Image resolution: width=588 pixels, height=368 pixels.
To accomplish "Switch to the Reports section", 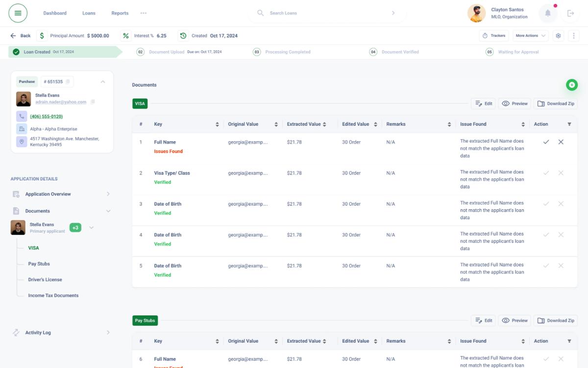I will coord(120,13).
